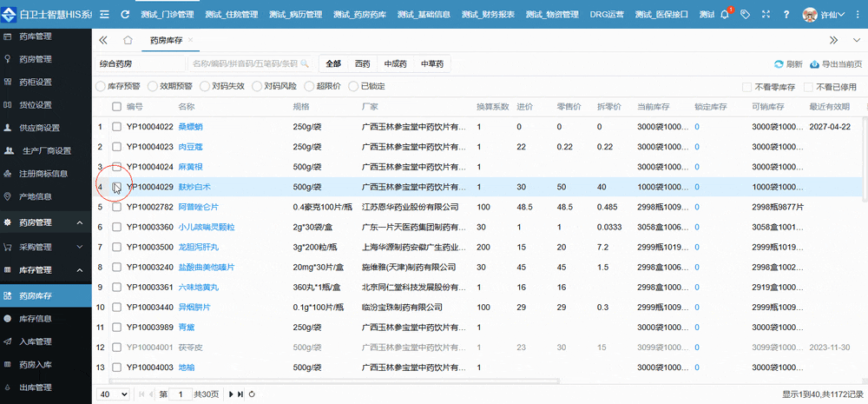
Task: Click the 导出当前页 export button
Action: coord(836,64)
